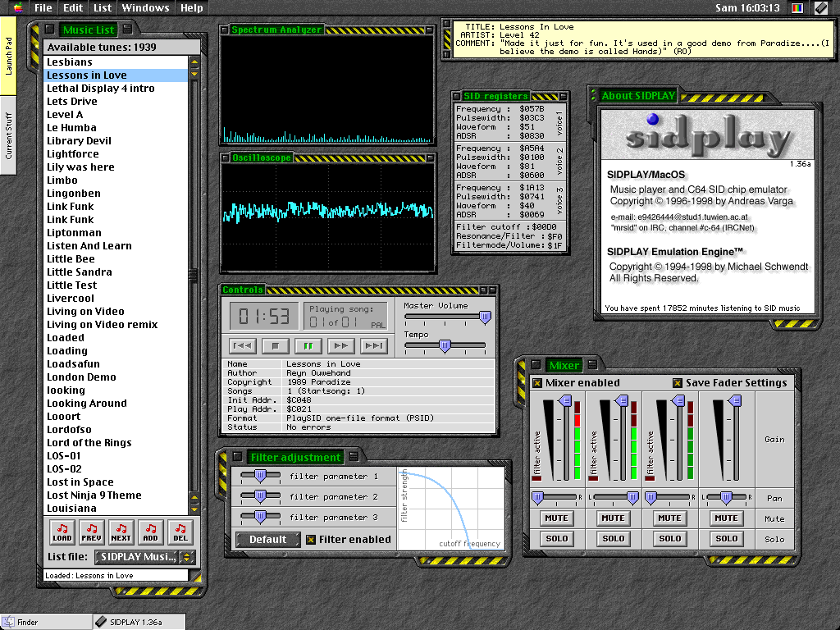The height and width of the screenshot is (630, 840).
Task: Solo the second mixer channel
Action: (614, 538)
